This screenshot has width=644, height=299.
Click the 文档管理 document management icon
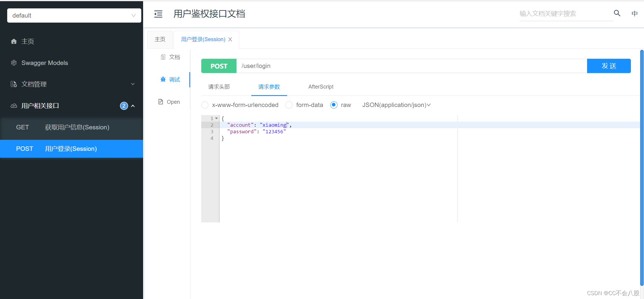[14, 84]
